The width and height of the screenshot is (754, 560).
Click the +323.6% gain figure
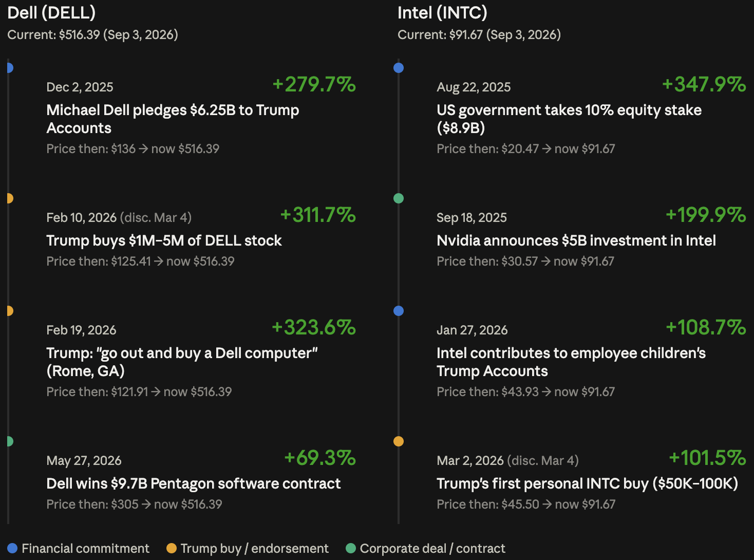pyautogui.click(x=314, y=327)
